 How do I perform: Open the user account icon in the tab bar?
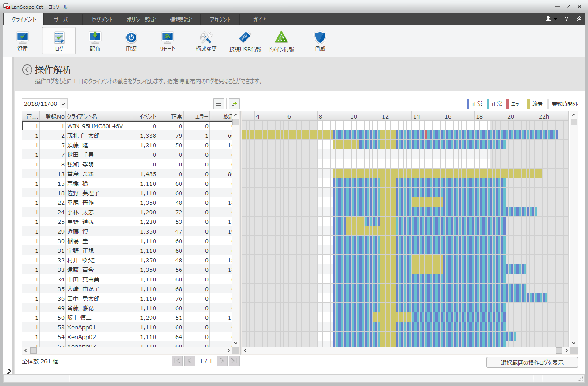click(x=548, y=19)
